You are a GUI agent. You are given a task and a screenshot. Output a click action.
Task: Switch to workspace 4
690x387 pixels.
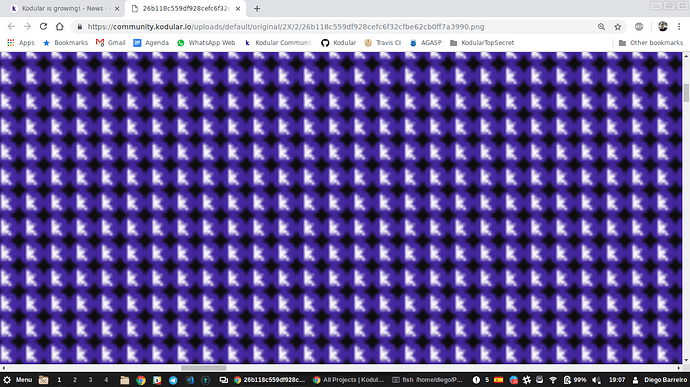[106, 380]
